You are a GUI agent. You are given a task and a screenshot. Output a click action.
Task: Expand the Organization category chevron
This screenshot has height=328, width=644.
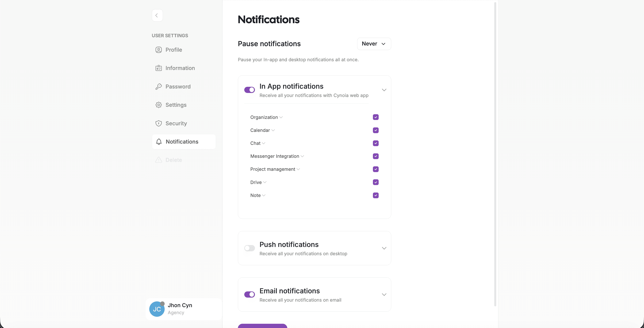click(x=281, y=117)
